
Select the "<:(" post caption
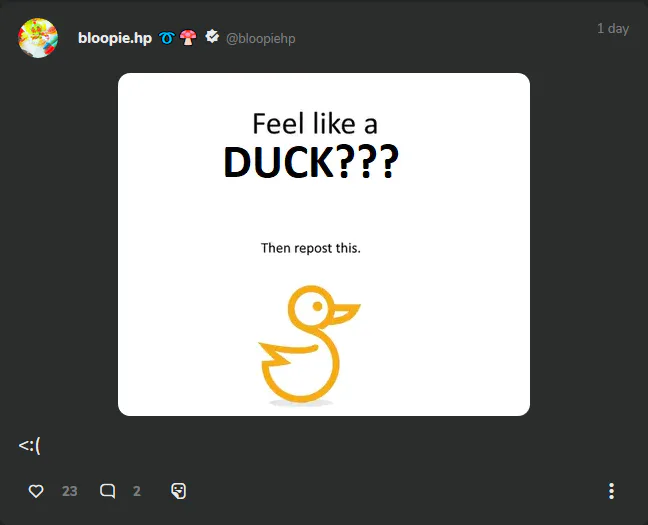point(29,446)
